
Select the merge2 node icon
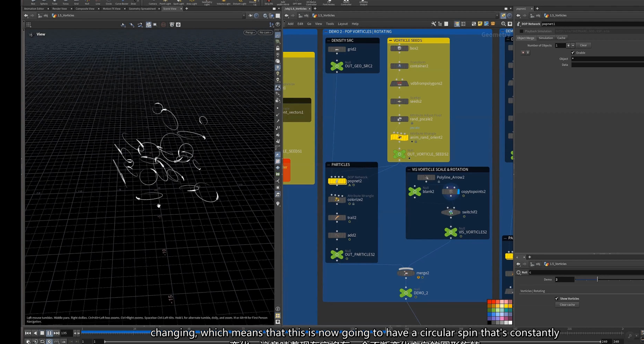[406, 273]
